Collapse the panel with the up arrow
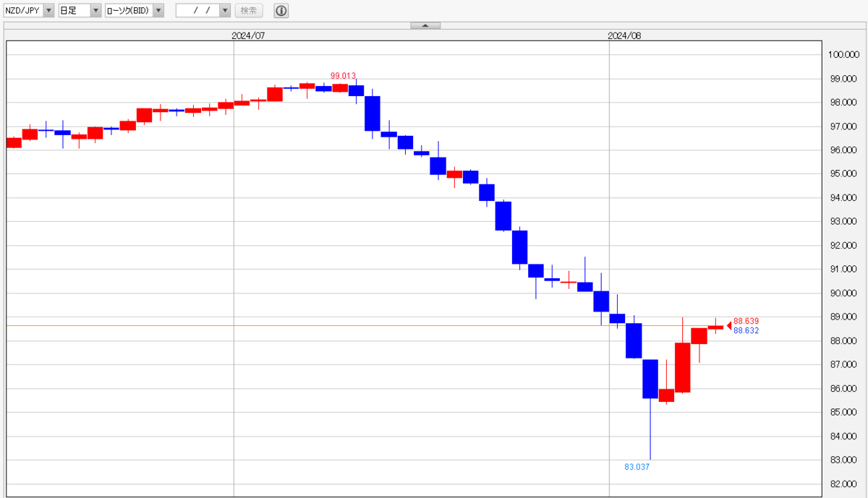This screenshot has width=868, height=498. pos(425,25)
